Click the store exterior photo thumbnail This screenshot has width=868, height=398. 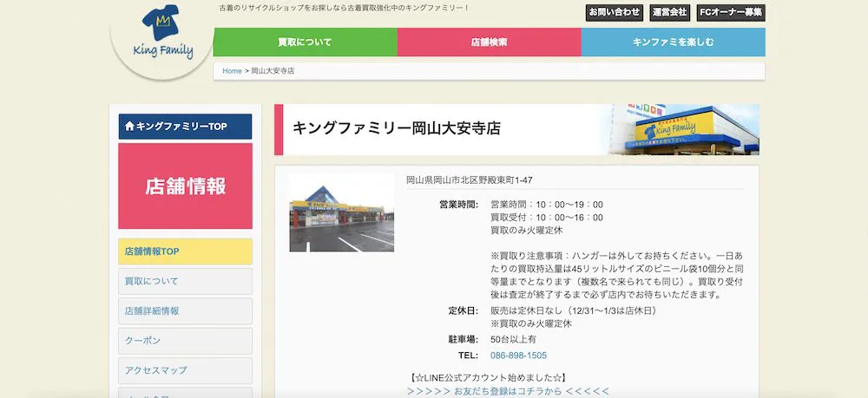coord(341,213)
